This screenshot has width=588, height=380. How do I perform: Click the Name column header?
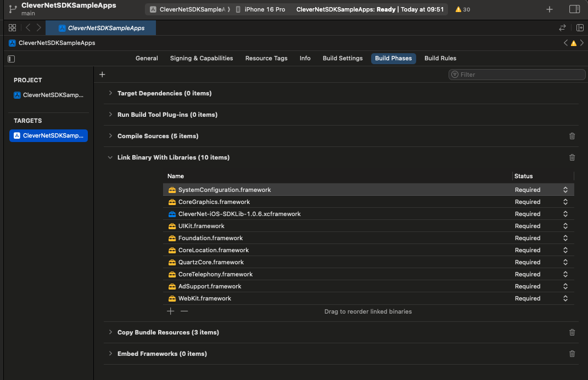coord(176,176)
